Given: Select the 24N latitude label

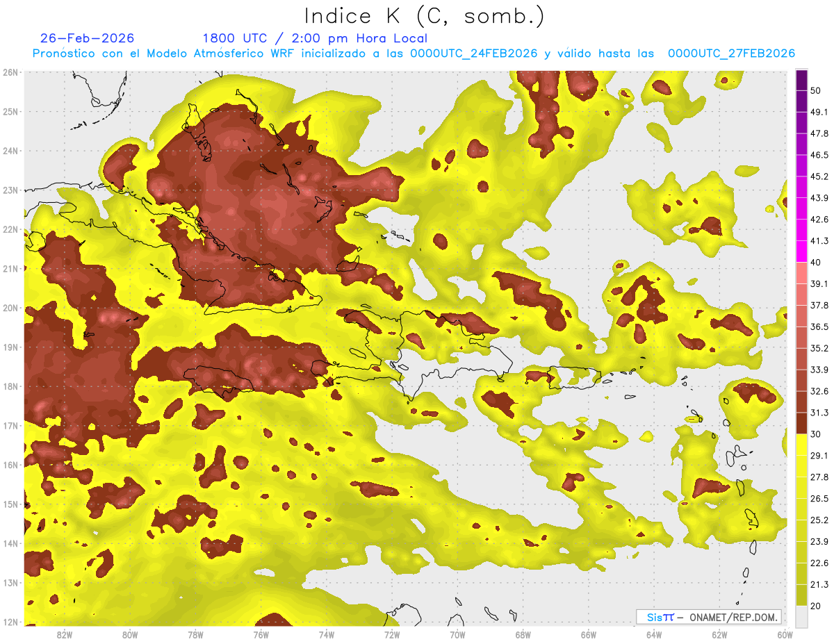Looking at the screenshot, I should [x=10, y=151].
